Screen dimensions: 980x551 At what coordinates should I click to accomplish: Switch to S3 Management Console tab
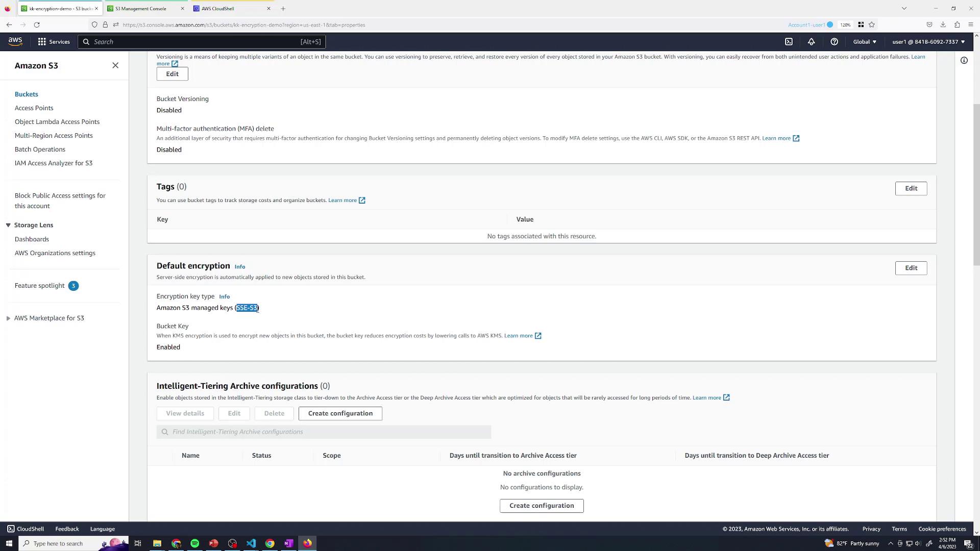(x=140, y=9)
